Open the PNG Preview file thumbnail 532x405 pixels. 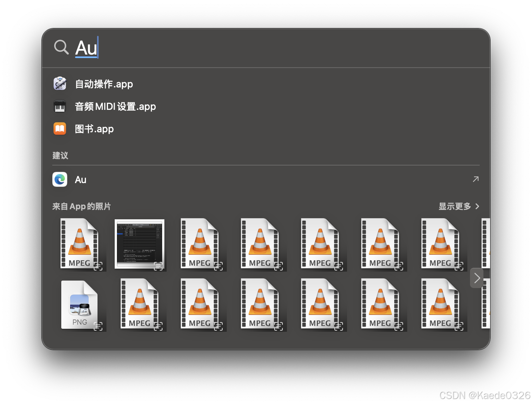[80, 305]
